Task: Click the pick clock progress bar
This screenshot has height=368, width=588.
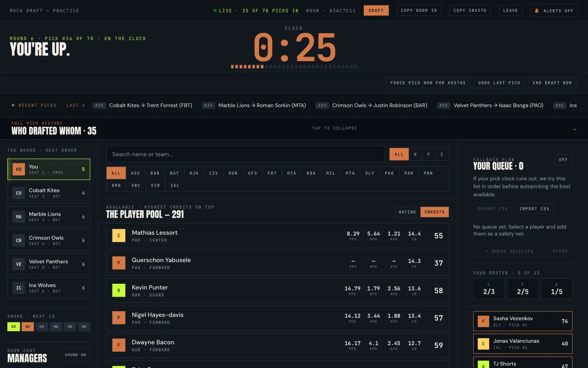Action: 294,67
